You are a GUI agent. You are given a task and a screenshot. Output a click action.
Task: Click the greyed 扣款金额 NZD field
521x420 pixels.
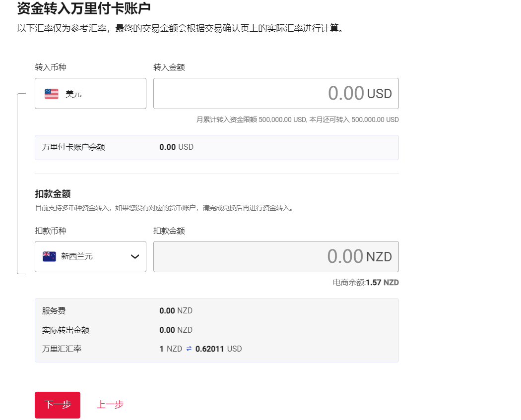(276, 256)
